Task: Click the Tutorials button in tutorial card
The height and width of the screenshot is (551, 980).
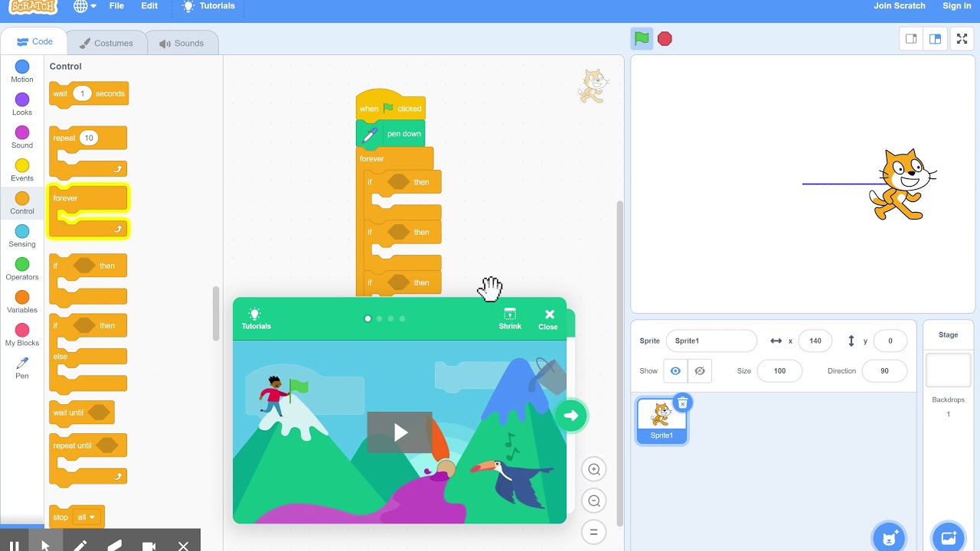Action: [256, 318]
